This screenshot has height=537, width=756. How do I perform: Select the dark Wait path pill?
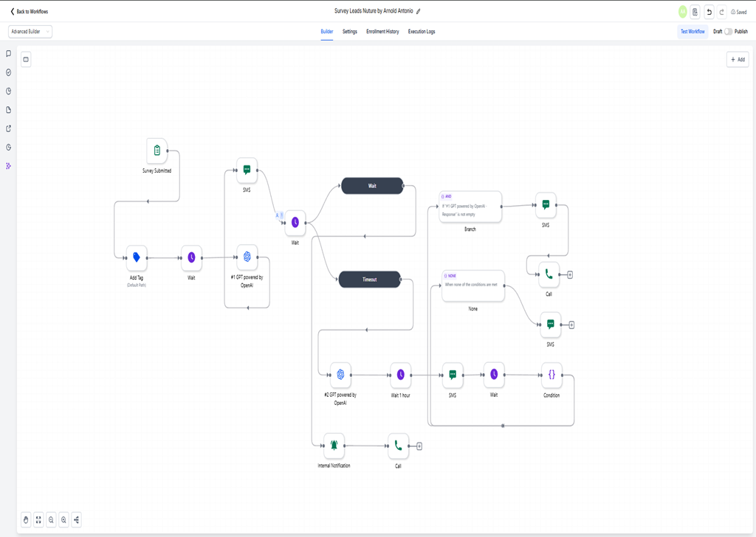click(x=372, y=186)
